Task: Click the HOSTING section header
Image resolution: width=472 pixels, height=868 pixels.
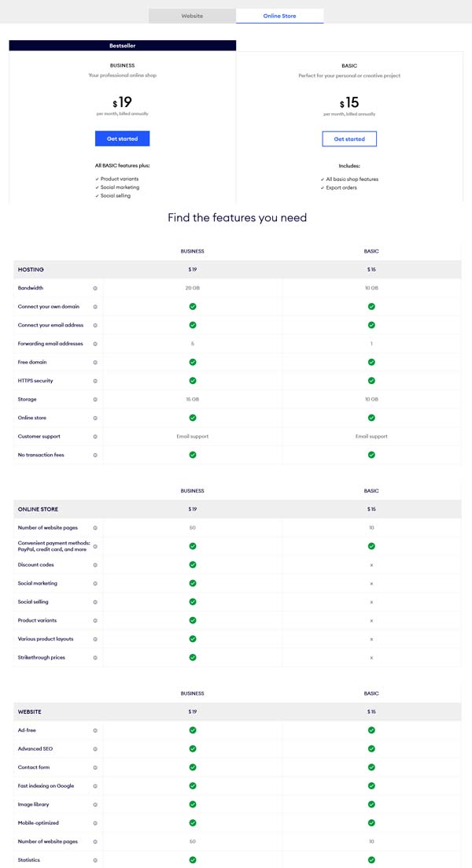Action: (31, 269)
